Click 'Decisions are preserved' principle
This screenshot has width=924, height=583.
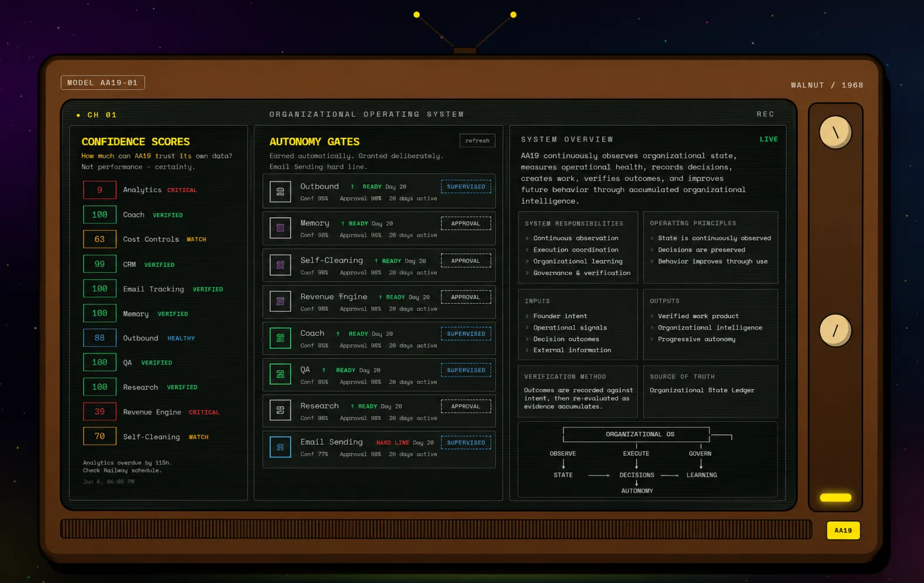click(x=701, y=250)
